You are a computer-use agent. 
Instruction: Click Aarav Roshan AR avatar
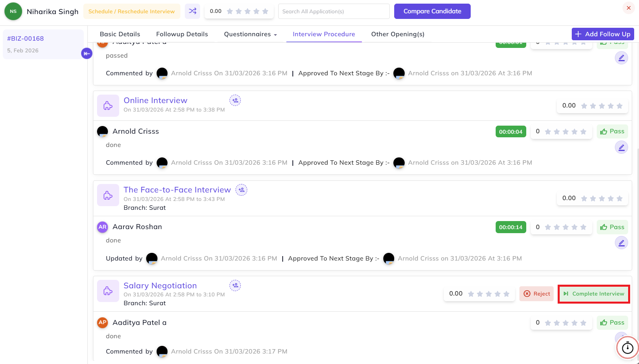point(103,227)
